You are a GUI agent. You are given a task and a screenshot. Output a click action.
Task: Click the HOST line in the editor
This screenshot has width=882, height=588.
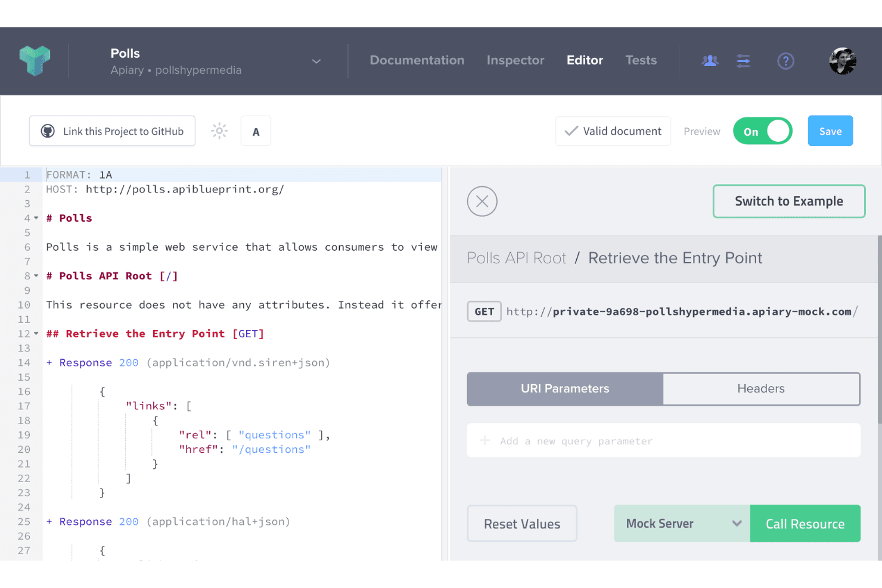(x=165, y=189)
